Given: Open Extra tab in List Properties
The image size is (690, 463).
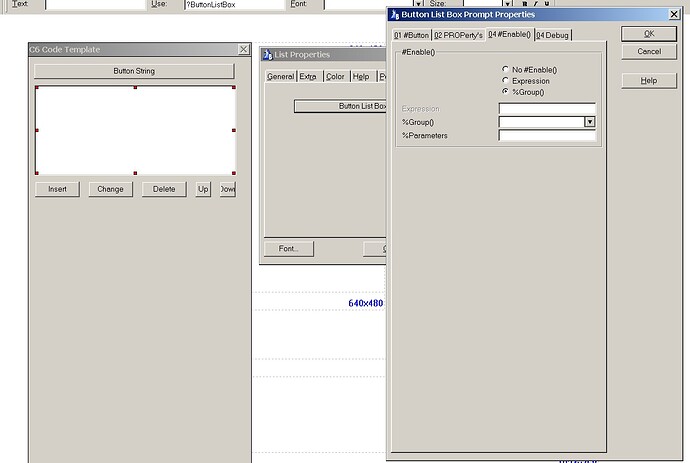Looking at the screenshot, I should 308,77.
